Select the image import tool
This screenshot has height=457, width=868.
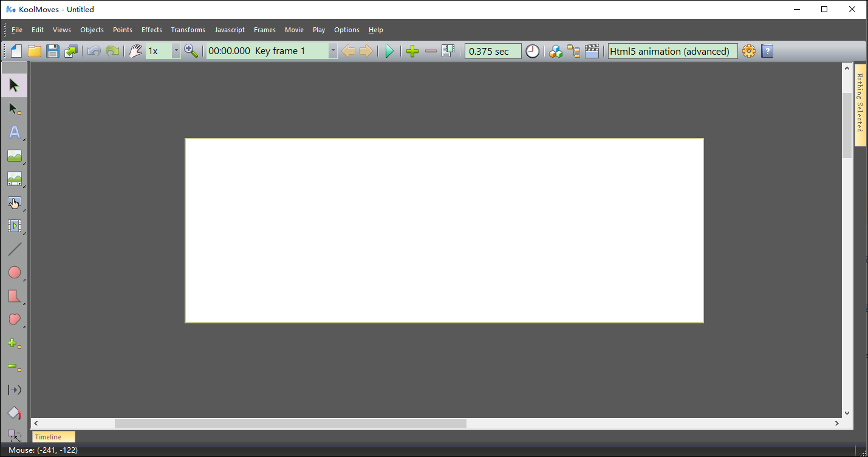tap(15, 156)
